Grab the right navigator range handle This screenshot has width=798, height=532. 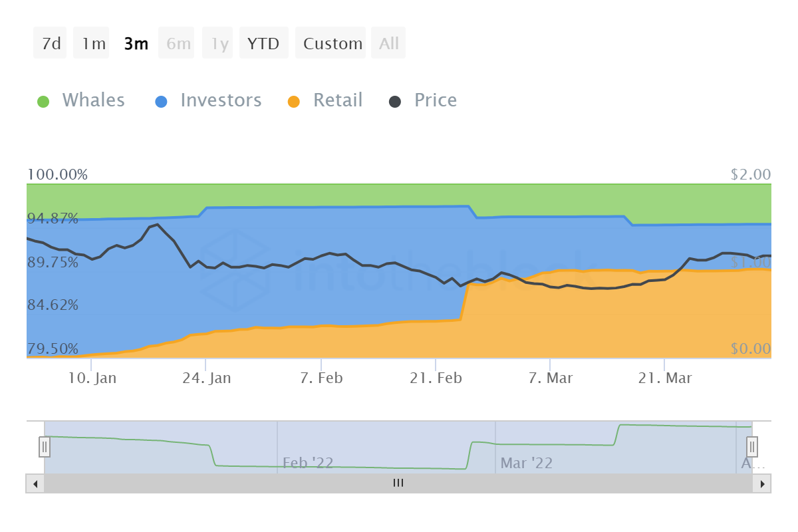click(752, 446)
